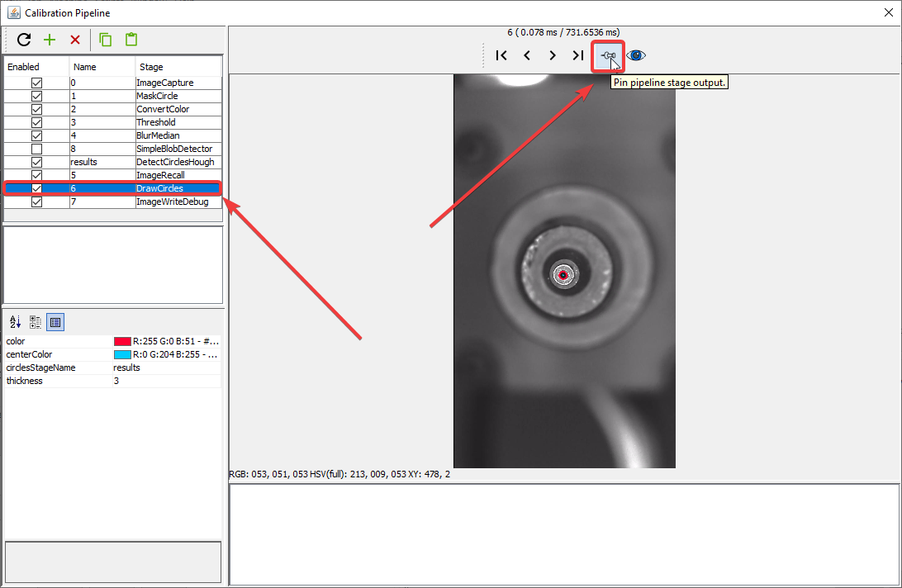Click the R:0 G:204 B:255 color value

click(x=175, y=355)
